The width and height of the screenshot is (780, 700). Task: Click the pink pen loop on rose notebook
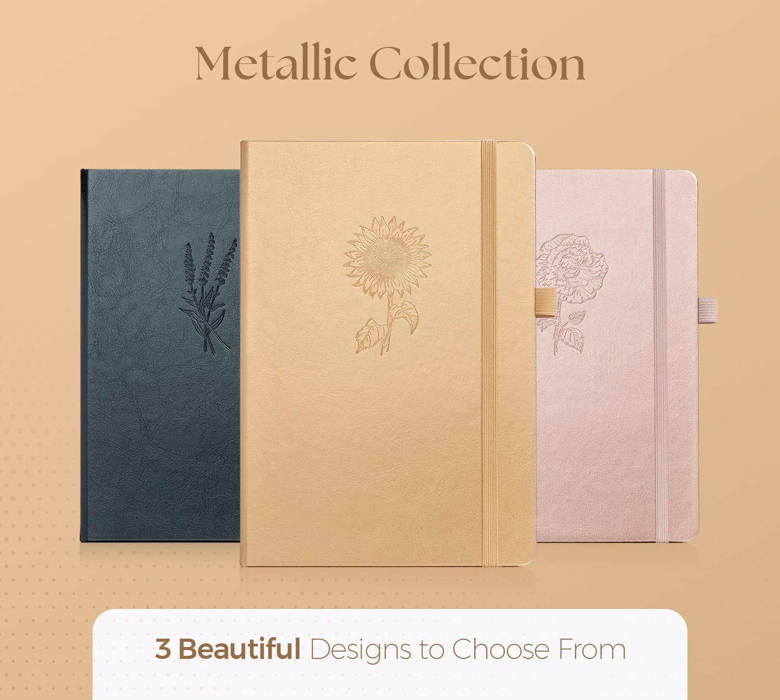[708, 310]
